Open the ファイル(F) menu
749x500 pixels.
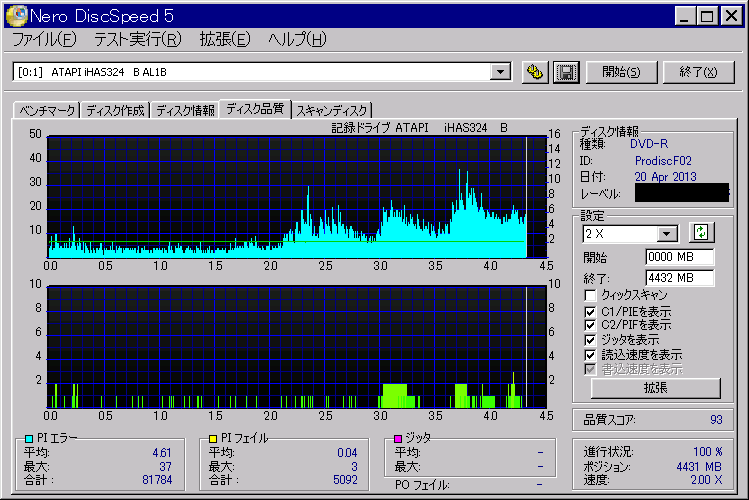point(43,39)
